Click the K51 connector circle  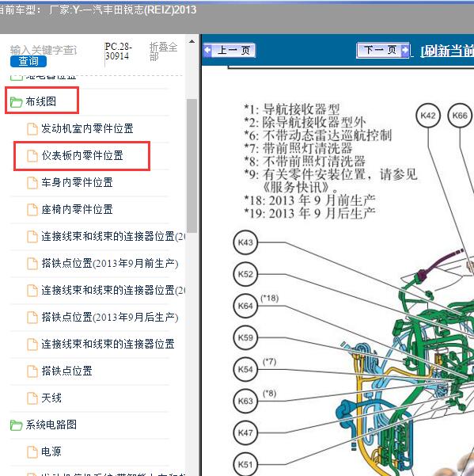245,464
